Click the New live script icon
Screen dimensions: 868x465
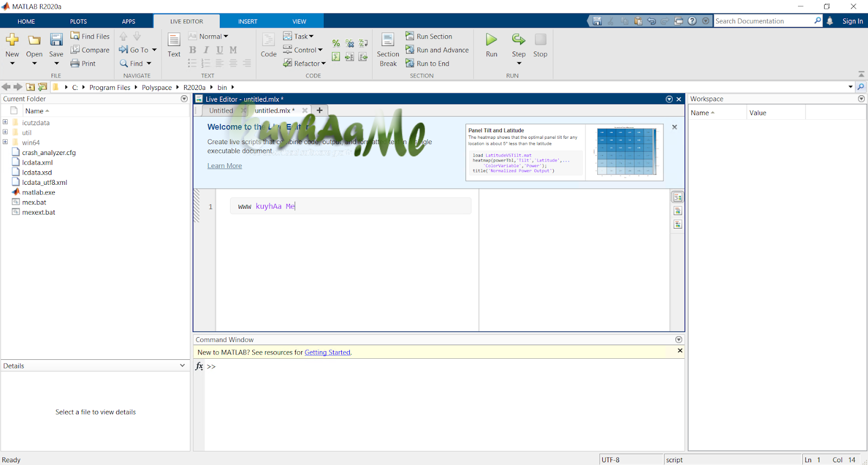click(12, 40)
